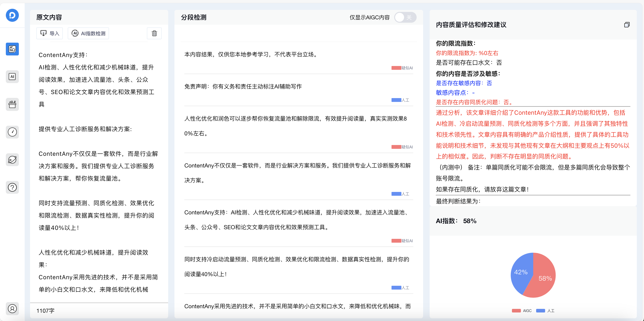The height and width of the screenshot is (321, 644).
Task: Run AI指数检测 detection
Action: 89,33
